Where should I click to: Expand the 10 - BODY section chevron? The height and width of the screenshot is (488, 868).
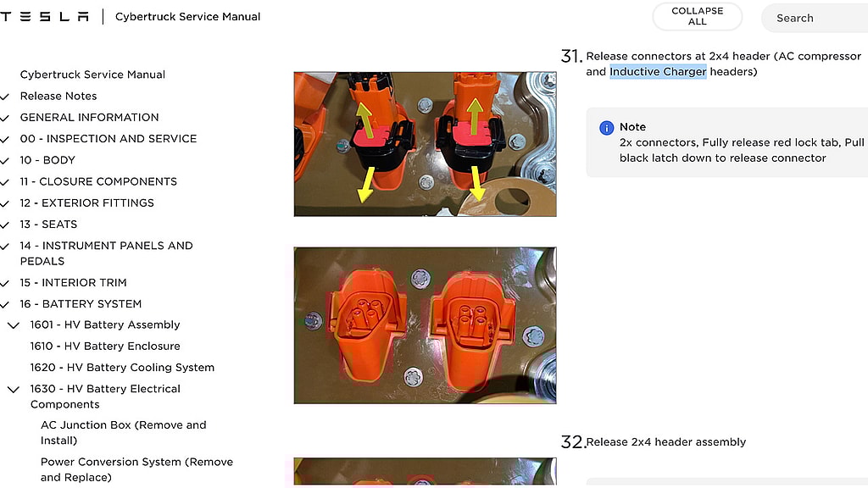pos(4,160)
